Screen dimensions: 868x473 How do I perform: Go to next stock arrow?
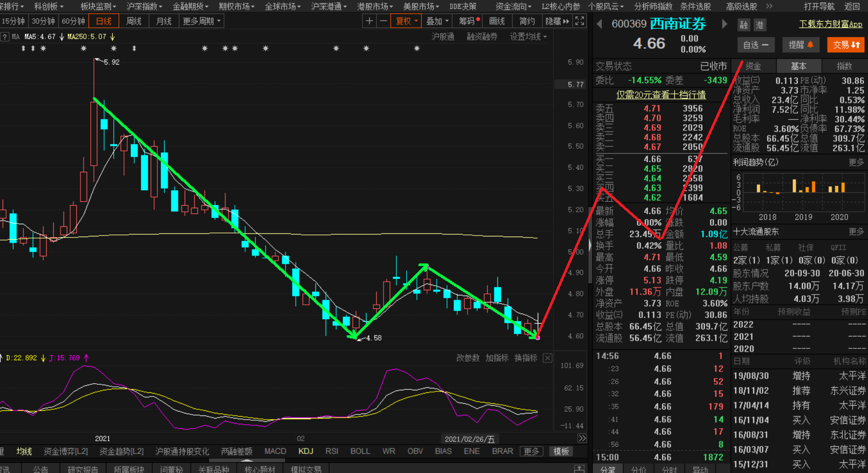click(724, 24)
